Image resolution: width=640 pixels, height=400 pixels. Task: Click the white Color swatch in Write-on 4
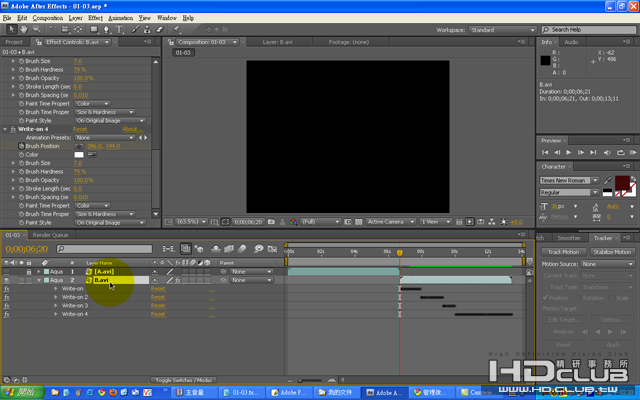pyautogui.click(x=79, y=155)
